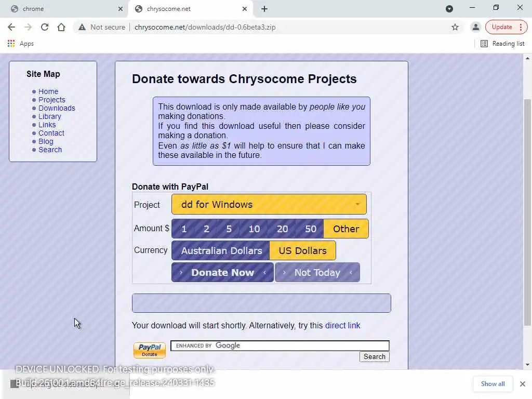Select donation amount 1
Image resolution: width=532 pixels, height=399 pixels.
pyautogui.click(x=184, y=229)
